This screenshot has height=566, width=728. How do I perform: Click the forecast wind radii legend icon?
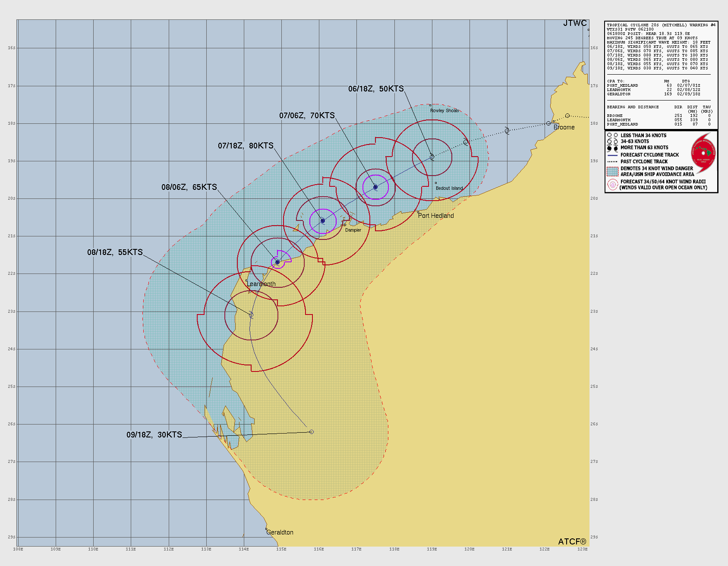(612, 185)
